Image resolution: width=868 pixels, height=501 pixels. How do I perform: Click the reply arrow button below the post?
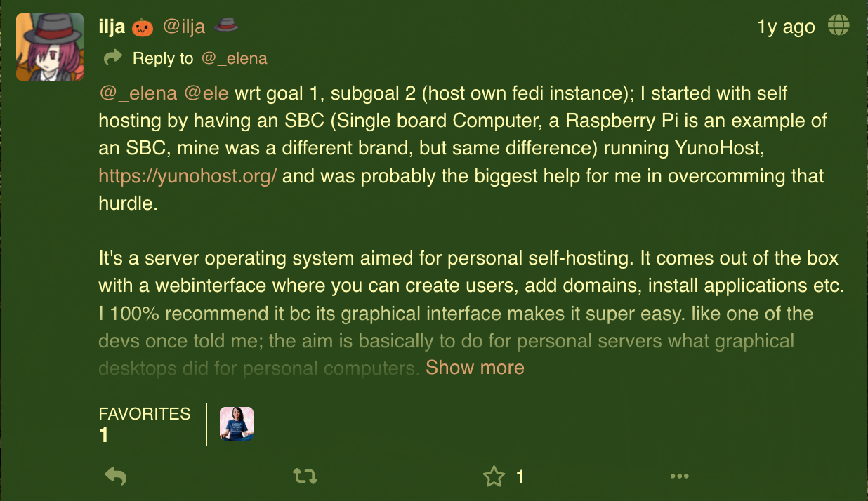click(116, 477)
